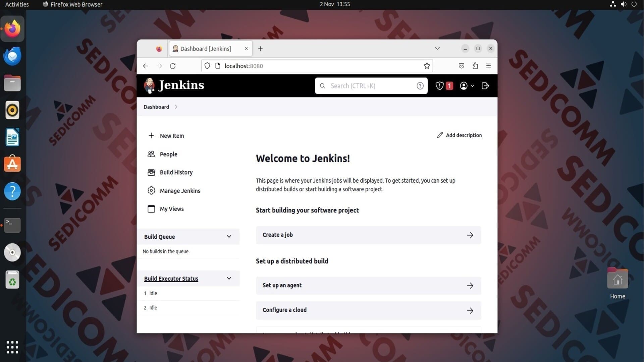Click the Jenkins logo in header

[x=174, y=85]
